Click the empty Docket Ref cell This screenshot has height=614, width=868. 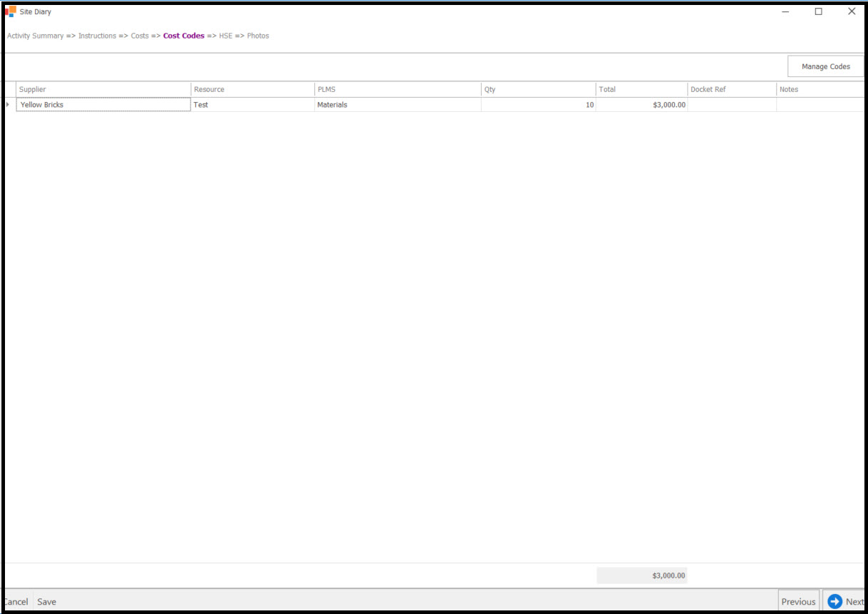(x=731, y=105)
